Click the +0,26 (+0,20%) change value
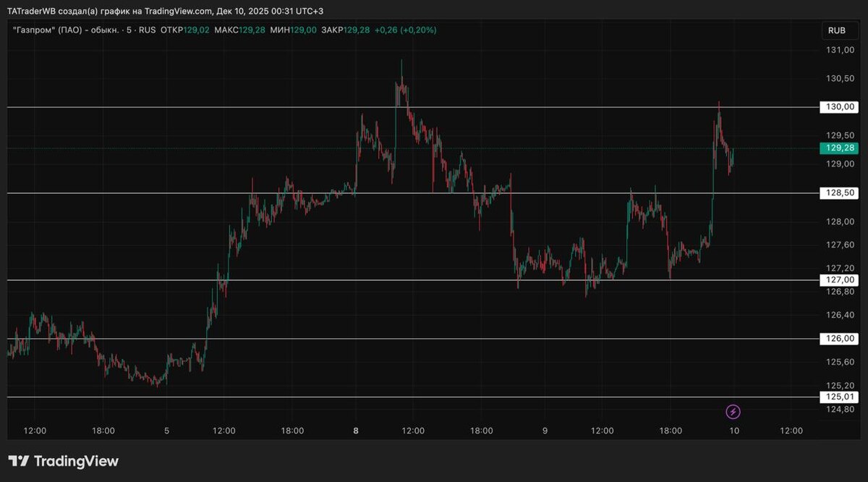The width and height of the screenshot is (868, 482). (x=405, y=30)
